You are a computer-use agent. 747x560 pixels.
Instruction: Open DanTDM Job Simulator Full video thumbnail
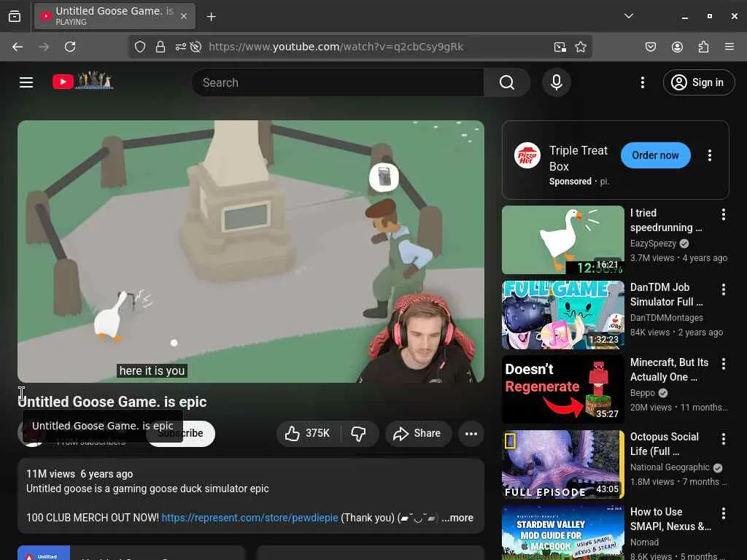pyautogui.click(x=562, y=315)
